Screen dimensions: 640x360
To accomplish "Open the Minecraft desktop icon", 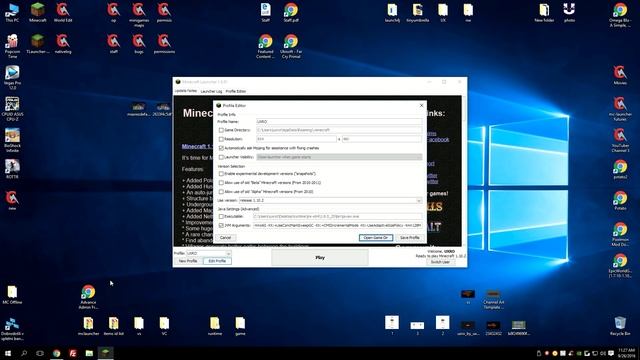I will (x=38, y=13).
